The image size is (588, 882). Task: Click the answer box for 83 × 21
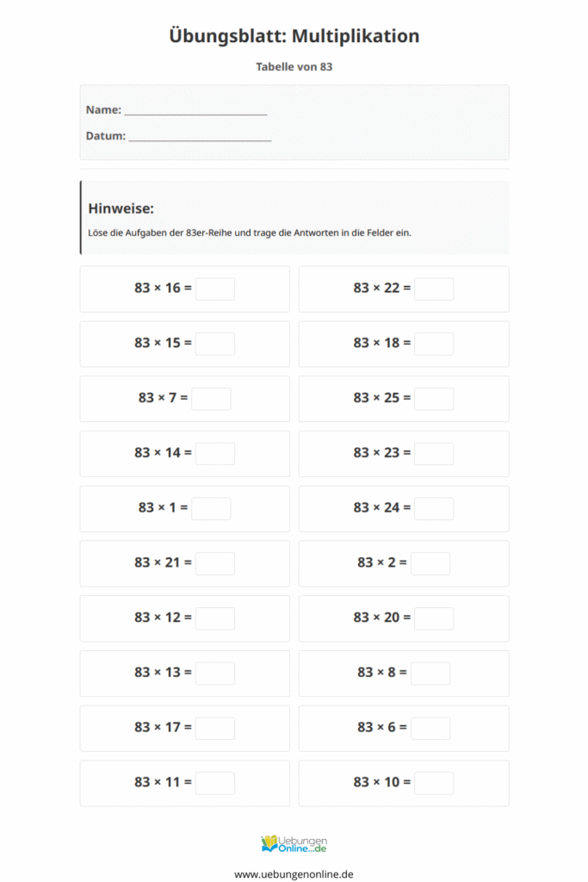pos(215,563)
